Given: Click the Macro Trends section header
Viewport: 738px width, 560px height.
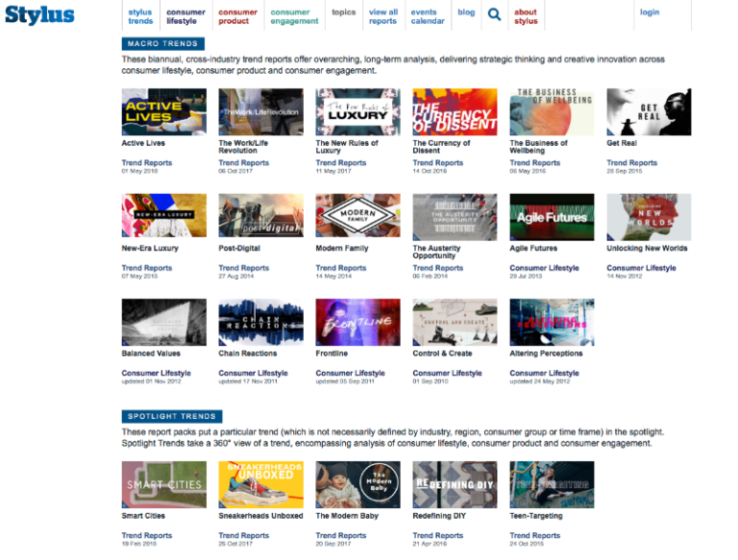Looking at the screenshot, I should coord(163,44).
